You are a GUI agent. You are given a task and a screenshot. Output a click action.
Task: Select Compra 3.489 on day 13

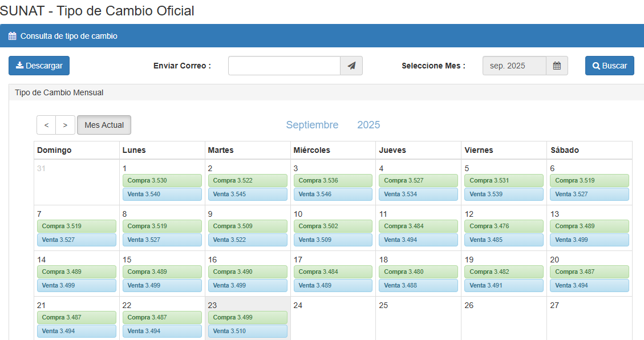tap(589, 226)
